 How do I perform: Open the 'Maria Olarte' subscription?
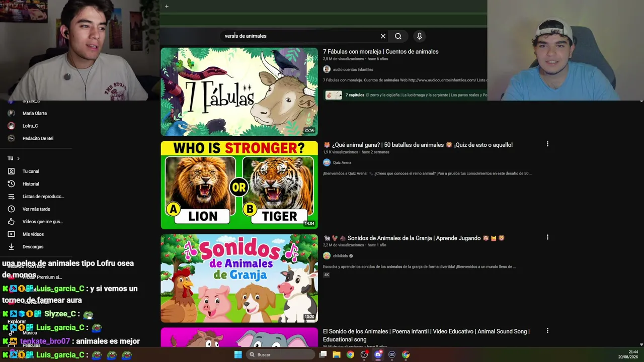pos(35,113)
